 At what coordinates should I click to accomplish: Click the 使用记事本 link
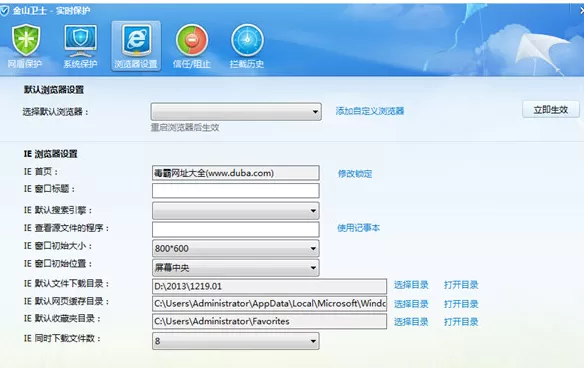[x=358, y=228]
